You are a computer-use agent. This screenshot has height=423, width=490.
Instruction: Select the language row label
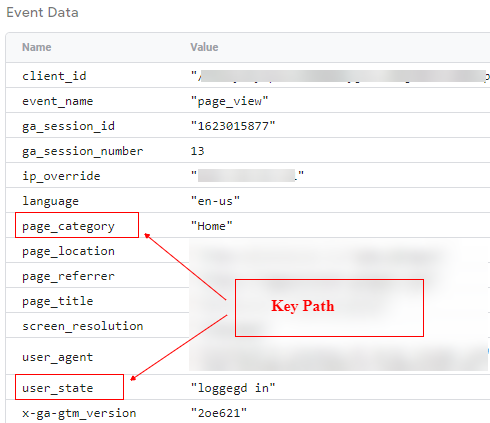pyautogui.click(x=50, y=201)
